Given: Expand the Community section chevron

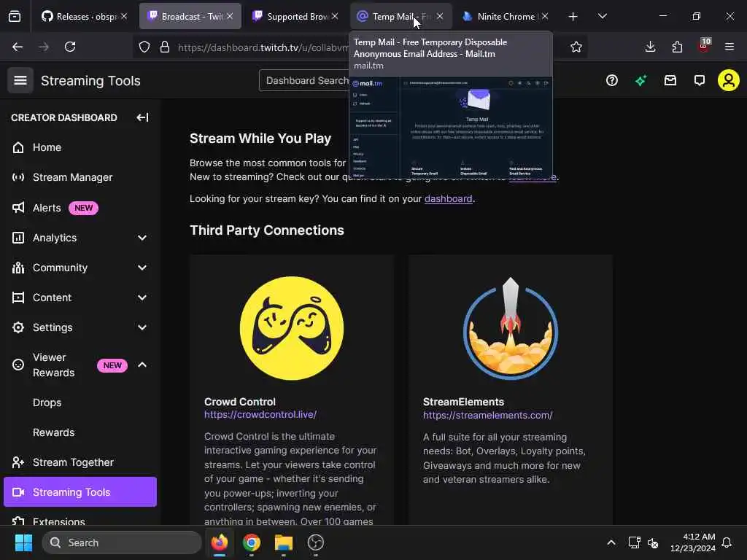Looking at the screenshot, I should (x=142, y=268).
